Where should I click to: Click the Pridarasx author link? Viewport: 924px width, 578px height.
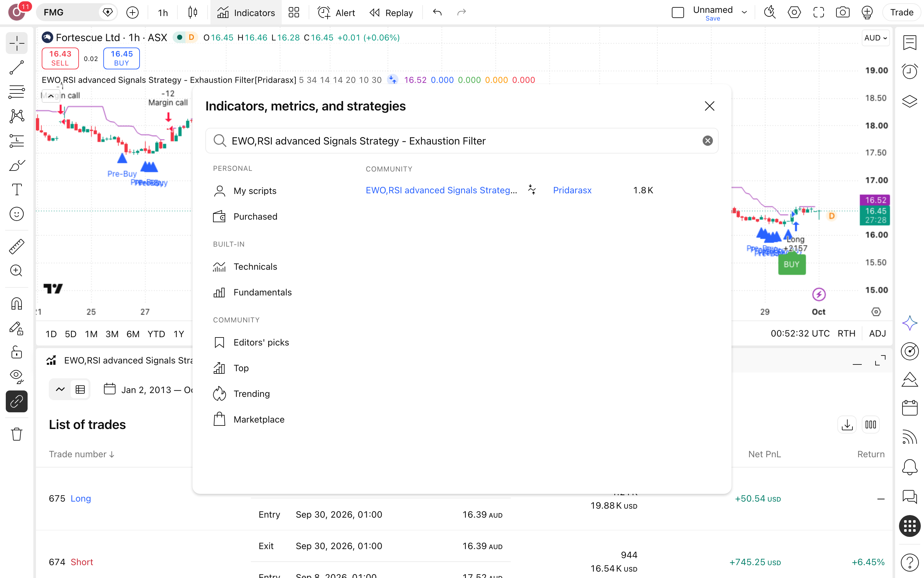572,190
